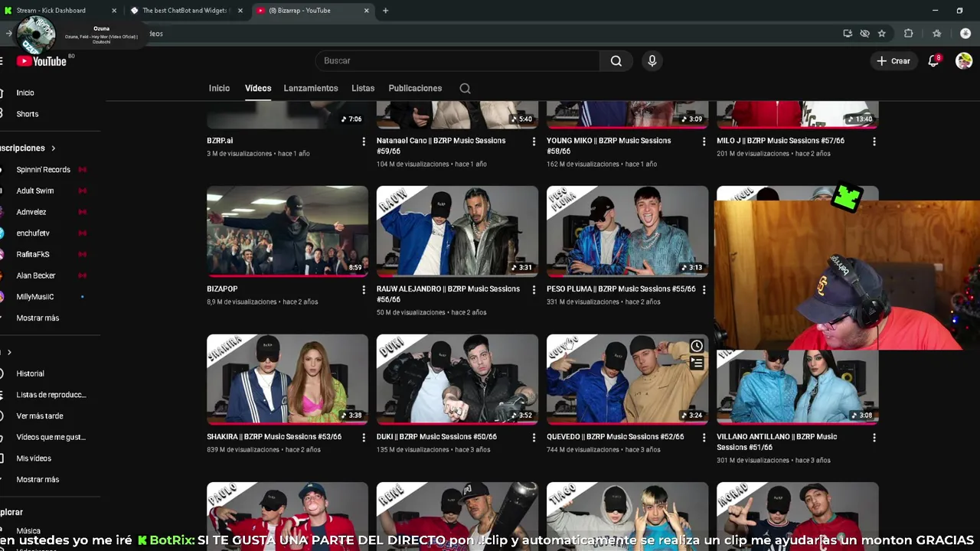Open options menu for BIZAPOP video
Image resolution: width=980 pixels, height=551 pixels.
[364, 290]
